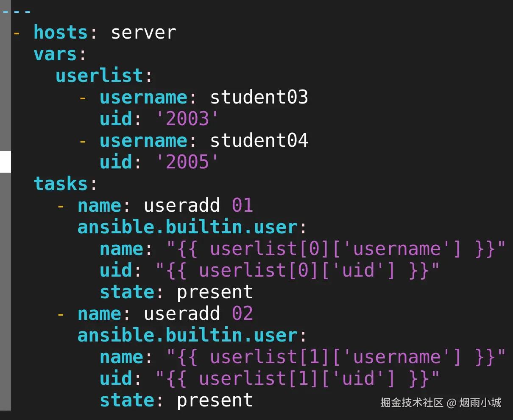Click the userlist[1]['username'] template expression

pos(336,357)
